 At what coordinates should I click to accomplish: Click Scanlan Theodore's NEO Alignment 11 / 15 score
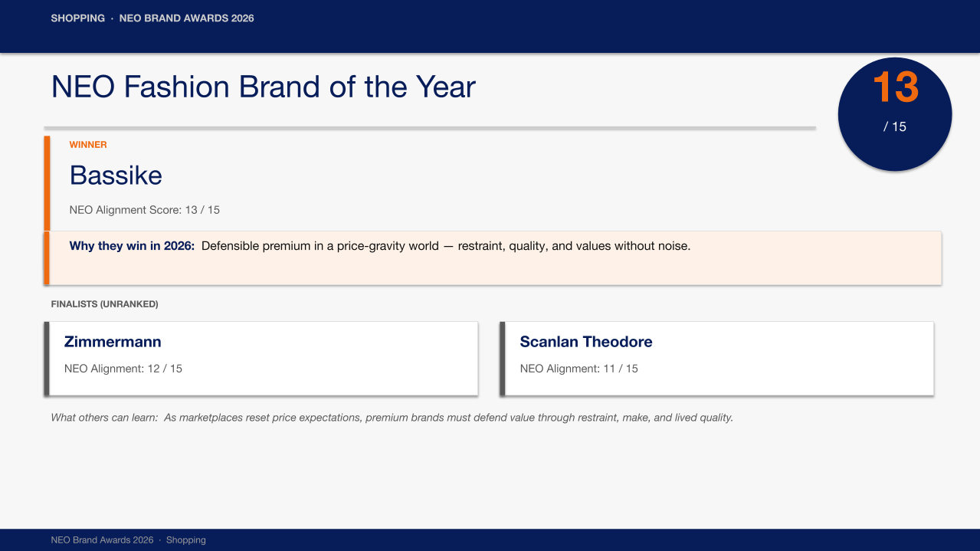click(x=578, y=369)
